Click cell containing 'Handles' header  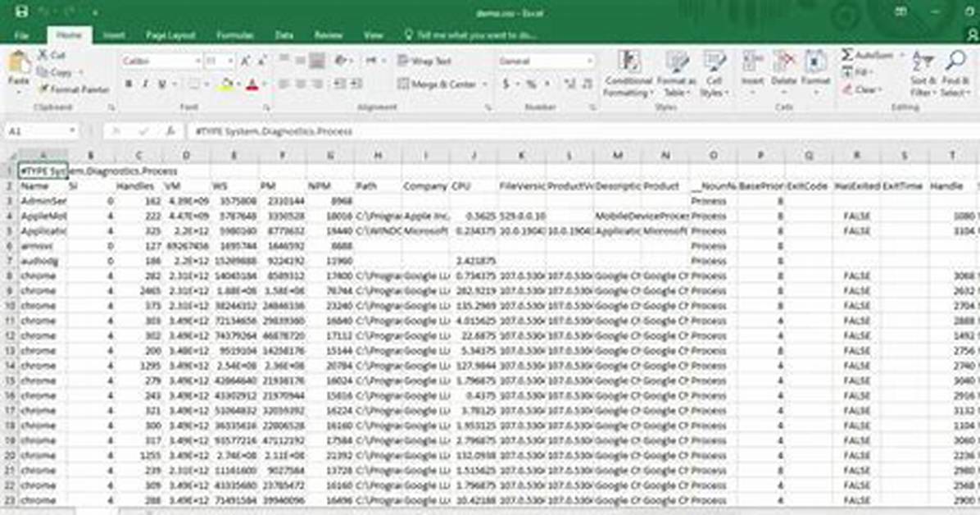click(x=138, y=186)
